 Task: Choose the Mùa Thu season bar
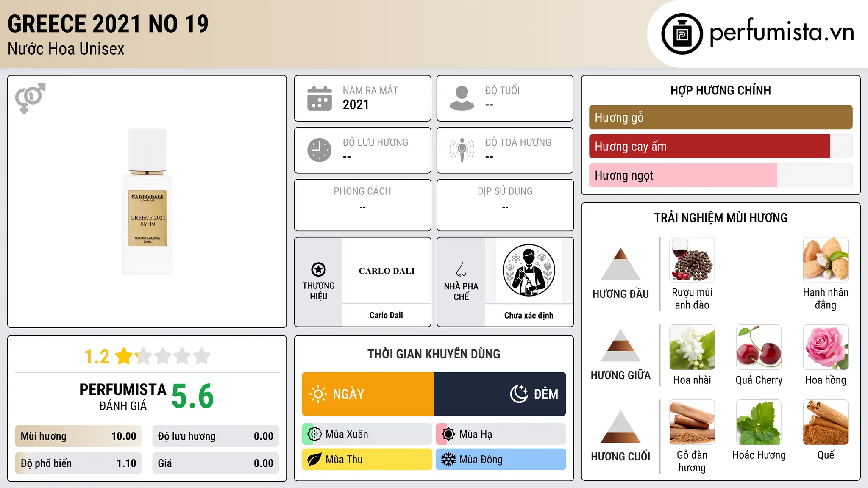(367, 460)
